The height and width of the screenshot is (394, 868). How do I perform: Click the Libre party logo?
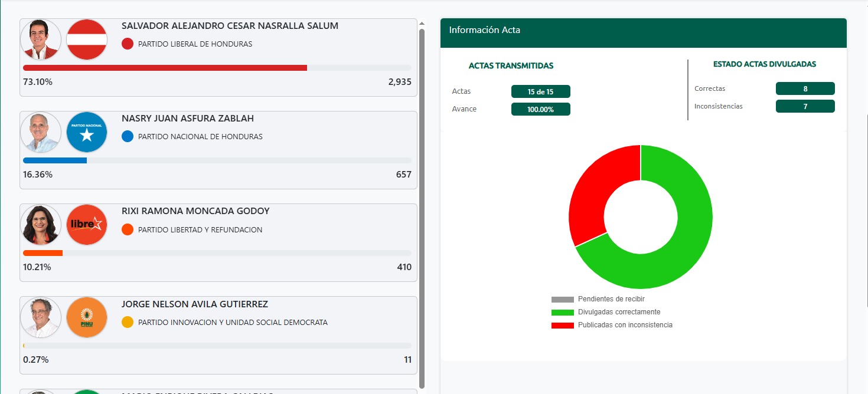tap(87, 225)
